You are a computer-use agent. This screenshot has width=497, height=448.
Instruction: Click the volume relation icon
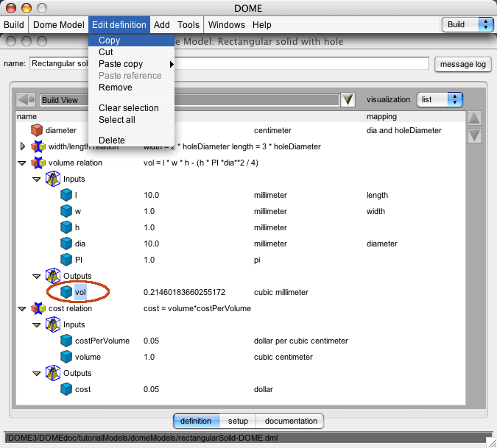[38, 163]
